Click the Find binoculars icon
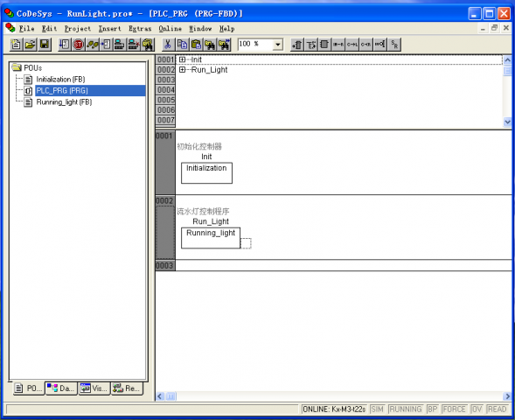The height and width of the screenshot is (420, 515). pyautogui.click(x=210, y=45)
